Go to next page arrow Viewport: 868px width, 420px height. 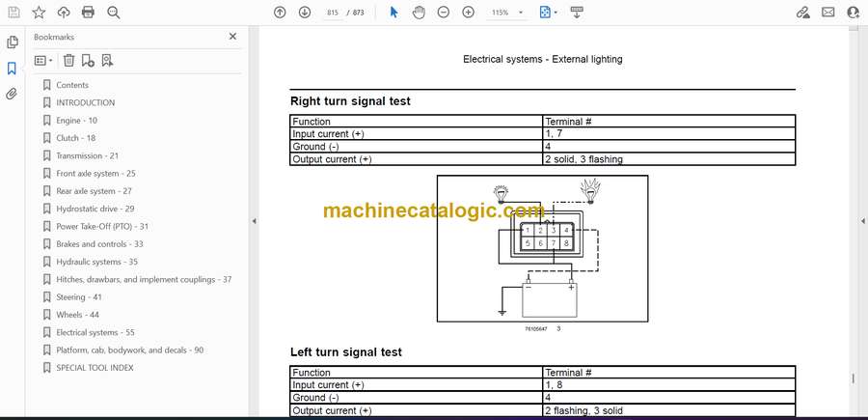(305, 13)
